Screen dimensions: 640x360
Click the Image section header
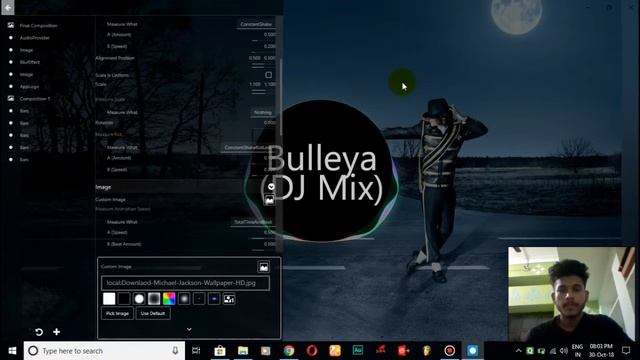[186, 187]
